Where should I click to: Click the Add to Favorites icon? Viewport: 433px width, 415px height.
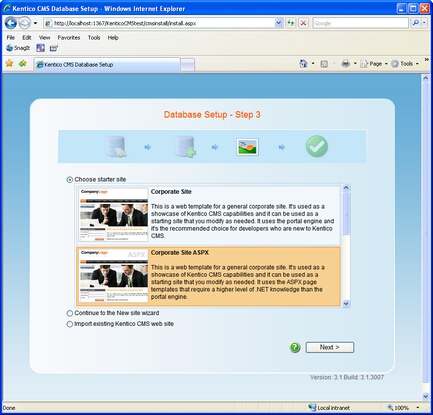click(23, 63)
